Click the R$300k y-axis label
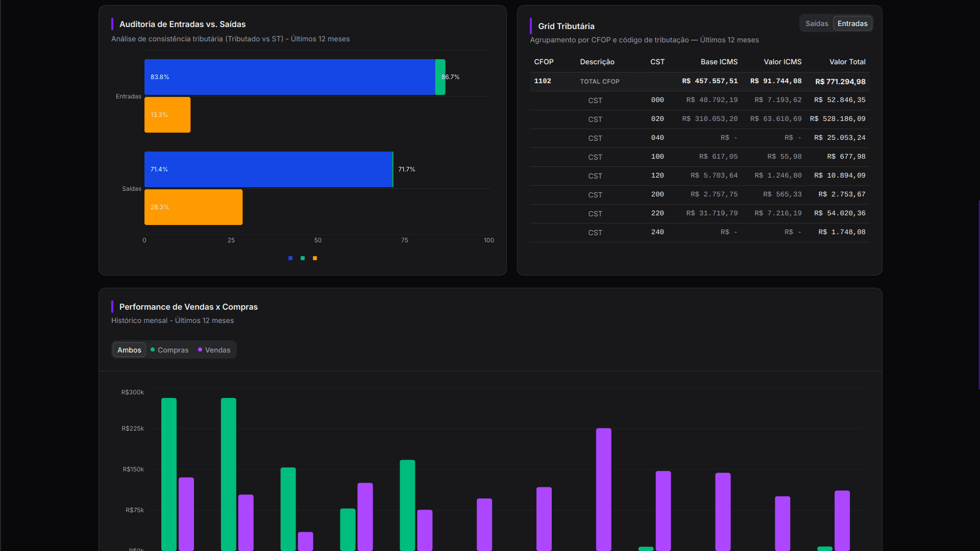The image size is (980, 551). 132,392
